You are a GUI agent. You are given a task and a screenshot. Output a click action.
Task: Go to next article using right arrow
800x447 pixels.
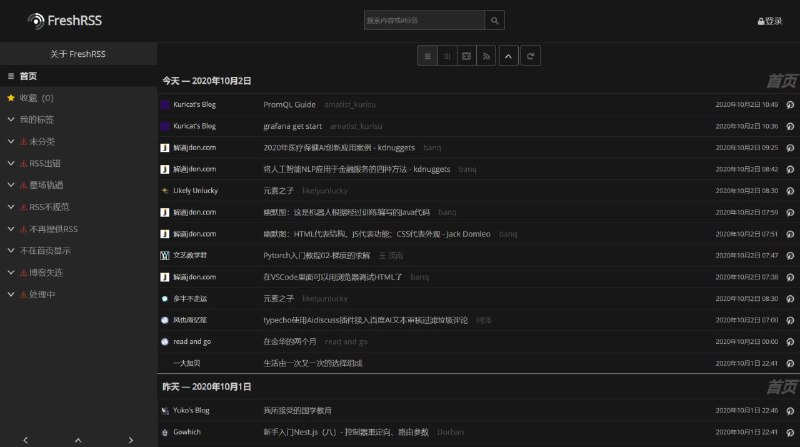(131, 439)
